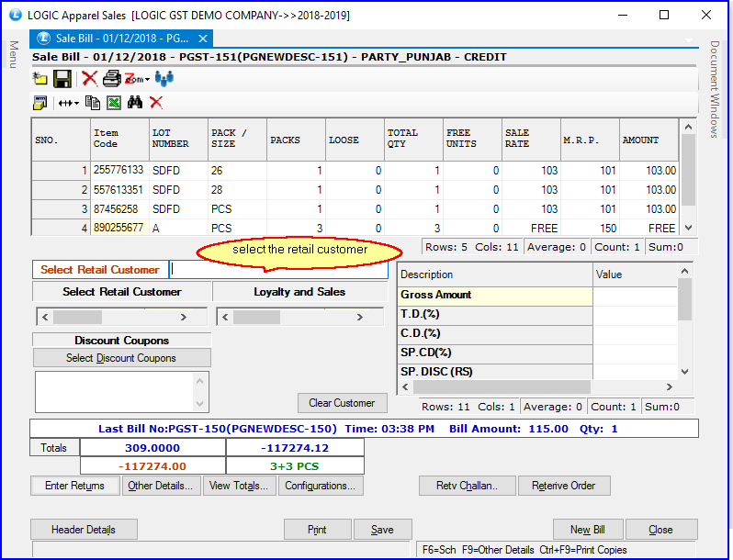Image resolution: width=733 pixels, height=560 pixels.
Task: Open Header Details
Action: (84, 530)
